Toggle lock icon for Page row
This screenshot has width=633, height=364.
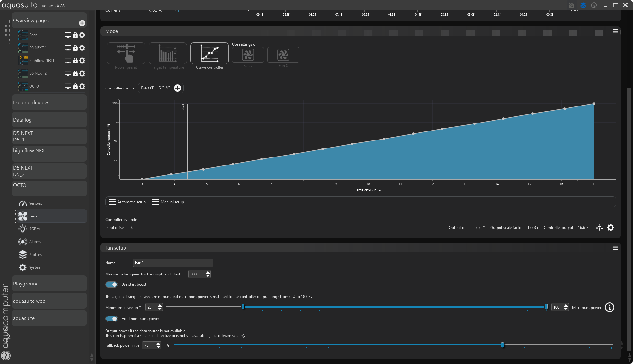tap(75, 35)
